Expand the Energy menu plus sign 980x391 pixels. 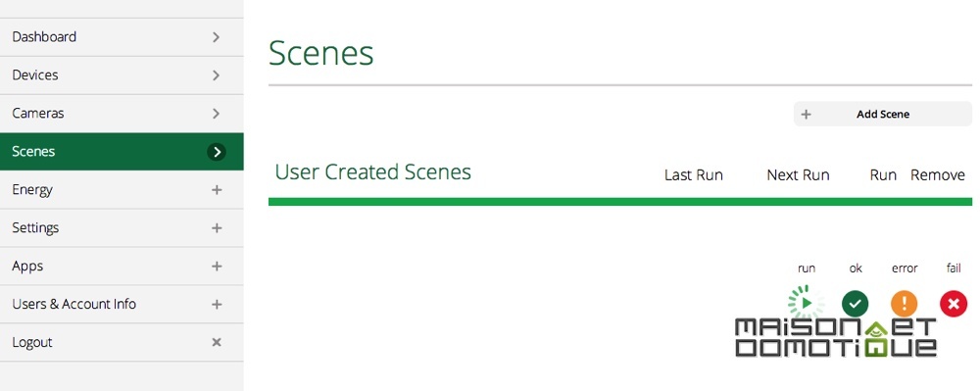pyautogui.click(x=217, y=190)
